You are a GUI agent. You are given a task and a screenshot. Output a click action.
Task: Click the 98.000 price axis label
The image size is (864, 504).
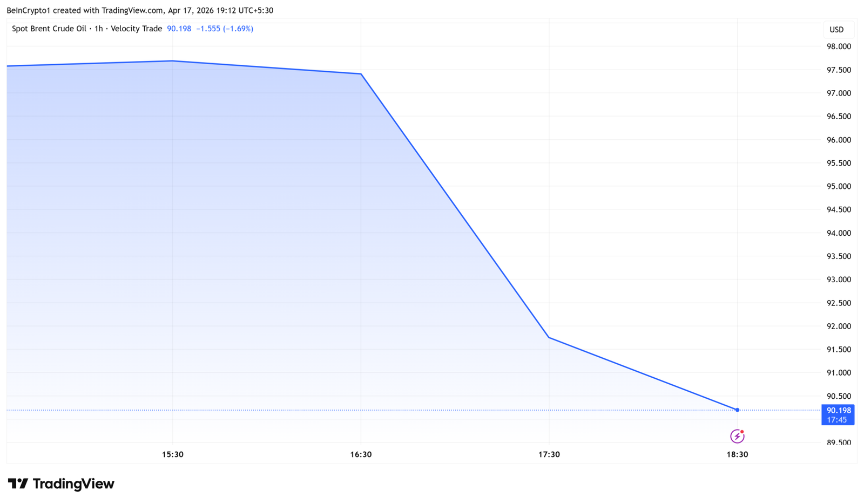[839, 46]
